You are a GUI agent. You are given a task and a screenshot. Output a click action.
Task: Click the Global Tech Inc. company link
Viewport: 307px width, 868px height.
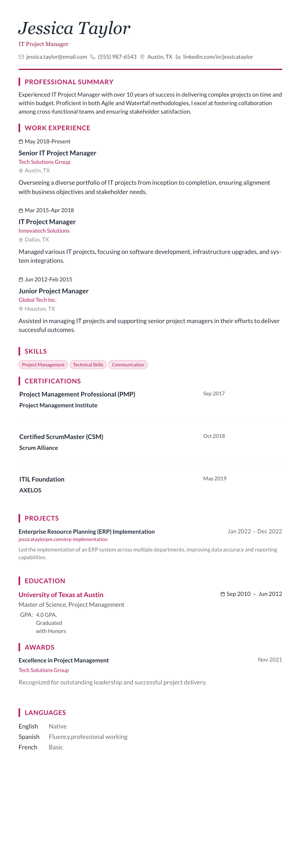[37, 300]
